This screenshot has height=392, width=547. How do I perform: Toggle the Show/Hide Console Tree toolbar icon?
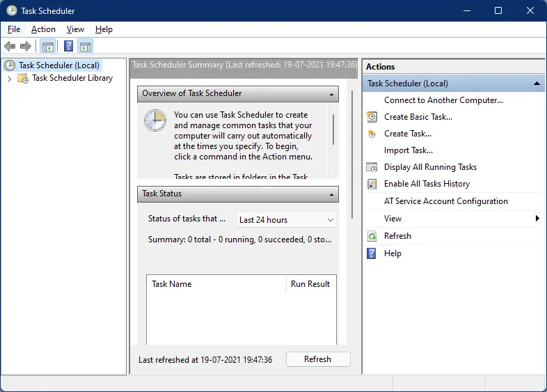[48, 46]
